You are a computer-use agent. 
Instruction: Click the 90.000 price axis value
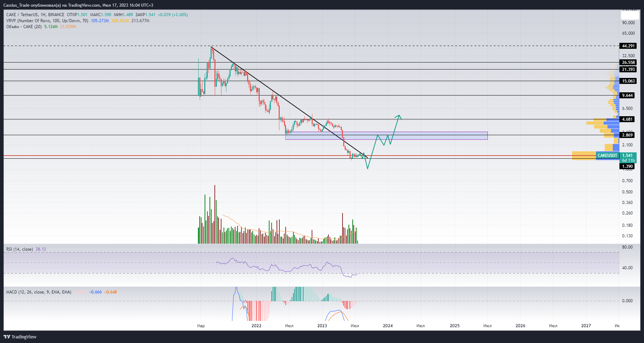pos(628,23)
